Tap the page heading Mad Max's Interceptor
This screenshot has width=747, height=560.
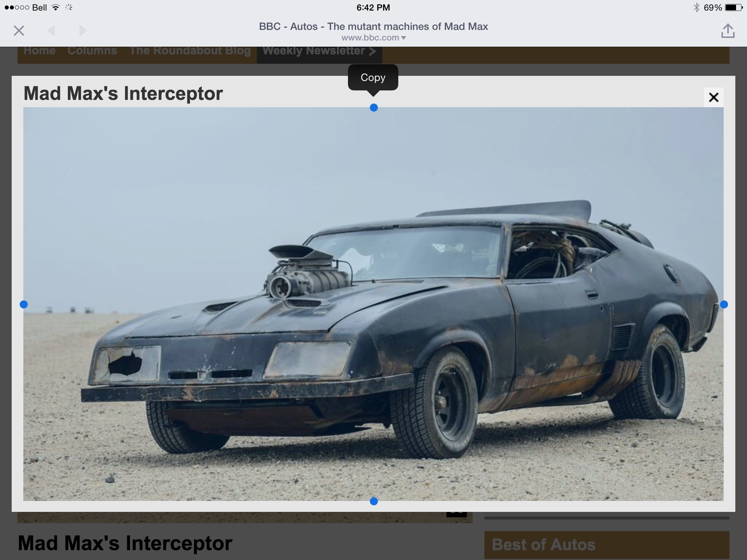pyautogui.click(x=125, y=543)
